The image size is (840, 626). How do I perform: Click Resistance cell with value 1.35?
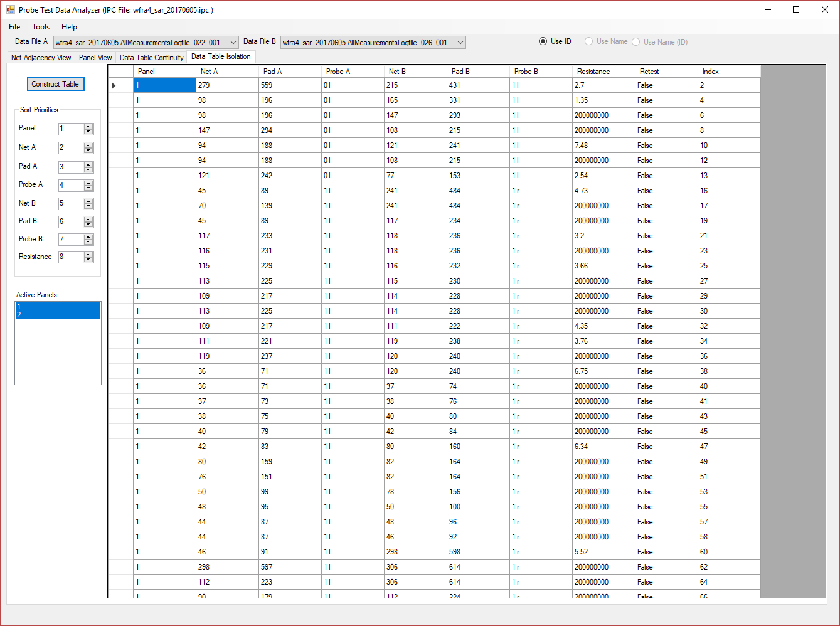(x=603, y=100)
